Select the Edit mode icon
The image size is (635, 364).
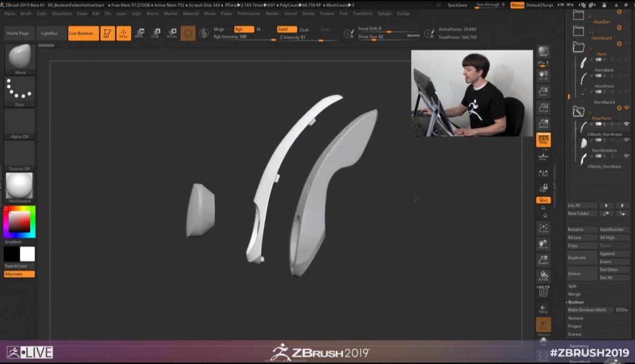(107, 33)
